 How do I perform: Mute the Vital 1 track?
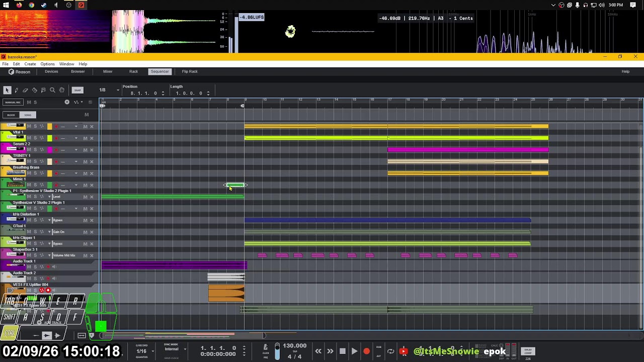(x=29, y=138)
